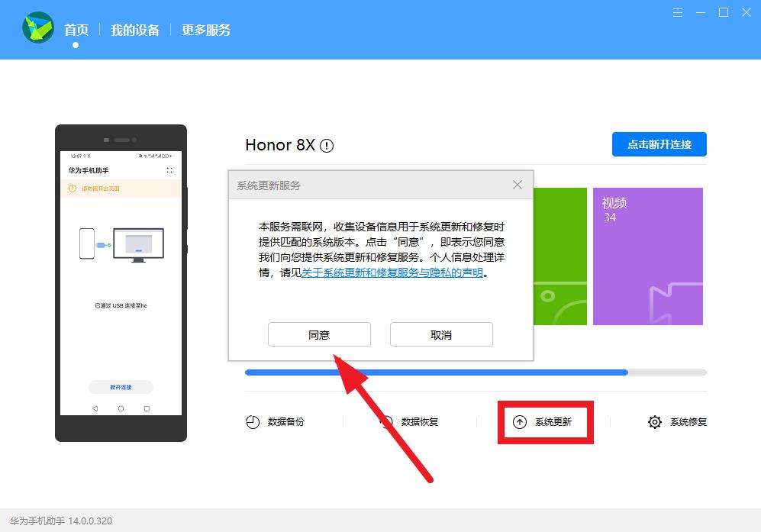Viewport: 761px width, 532px height.
Task: Click phone preview back navigation icon
Action: [x=95, y=408]
